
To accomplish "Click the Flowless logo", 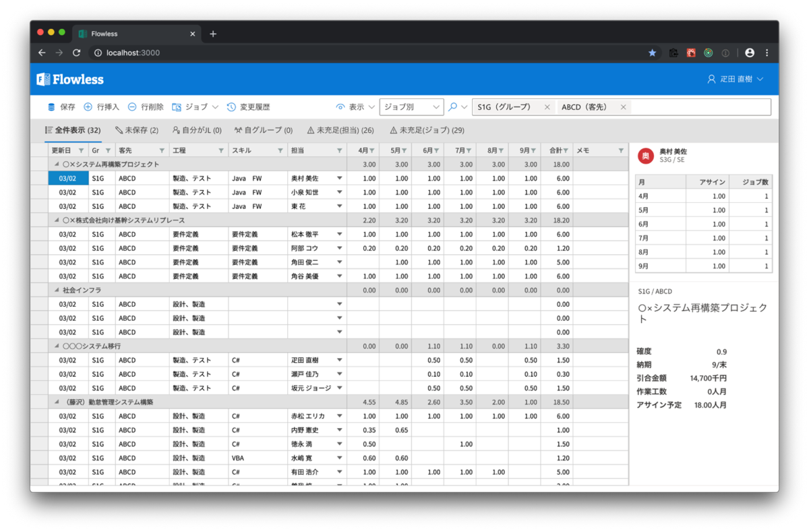I will (x=70, y=80).
